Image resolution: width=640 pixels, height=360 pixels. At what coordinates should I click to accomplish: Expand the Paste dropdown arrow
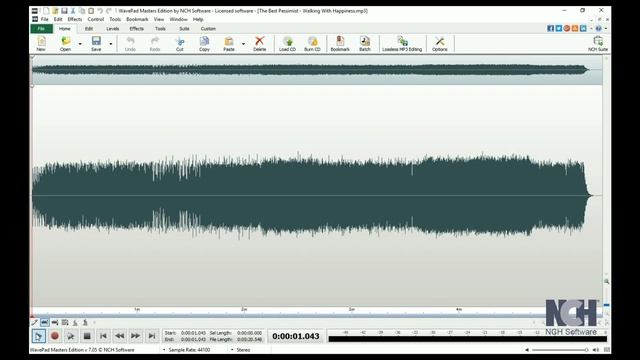tap(244, 44)
